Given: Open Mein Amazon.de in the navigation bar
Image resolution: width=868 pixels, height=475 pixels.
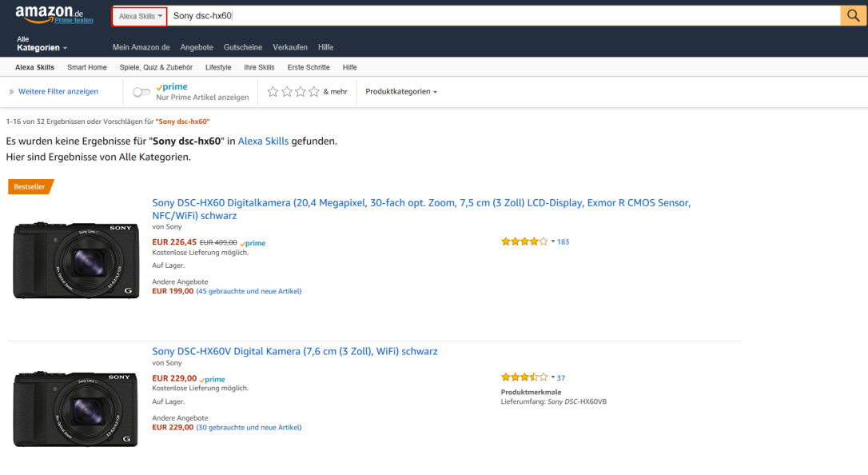Looking at the screenshot, I should coord(141,48).
